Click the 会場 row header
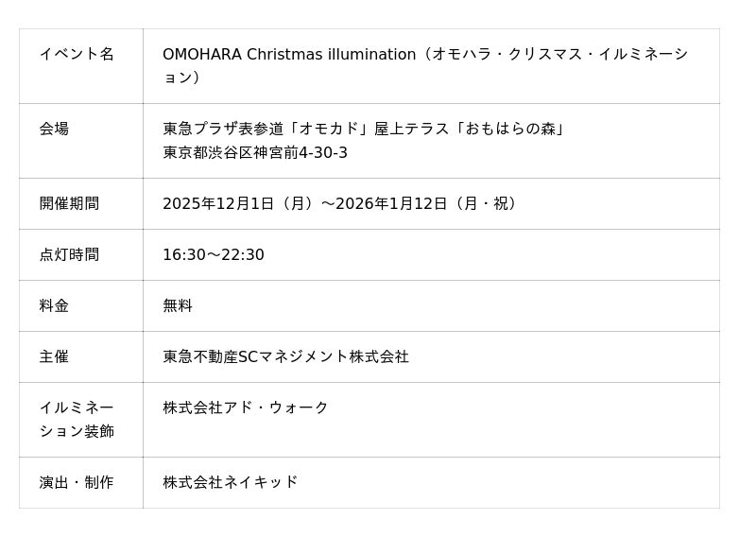Image resolution: width=756 pixels, height=537 pixels. [x=54, y=129]
